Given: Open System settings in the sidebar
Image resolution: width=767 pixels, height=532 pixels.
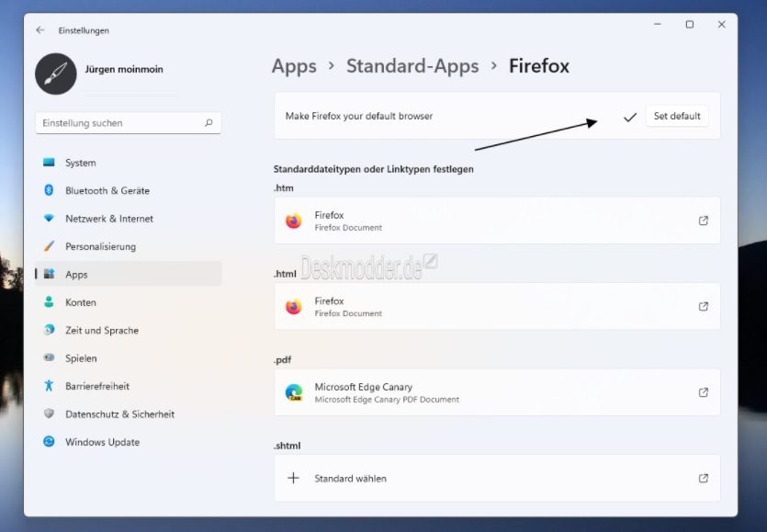Looking at the screenshot, I should coord(80,163).
